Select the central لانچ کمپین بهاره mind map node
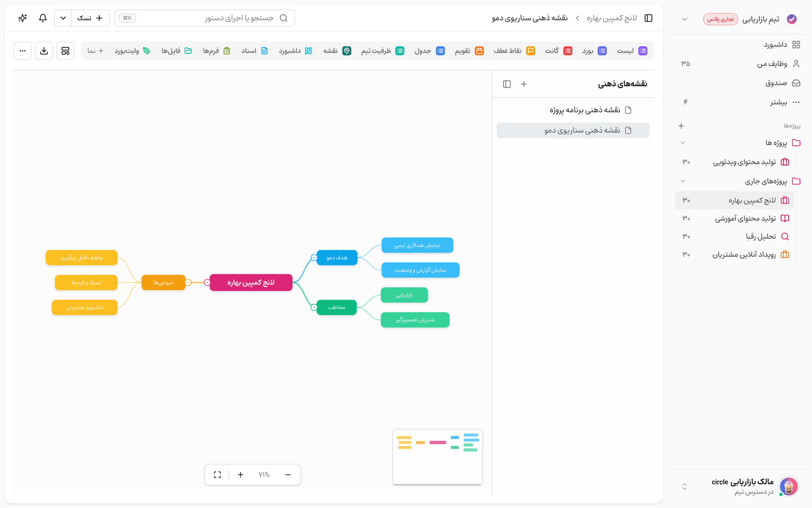This screenshot has height=508, width=812. (x=251, y=282)
